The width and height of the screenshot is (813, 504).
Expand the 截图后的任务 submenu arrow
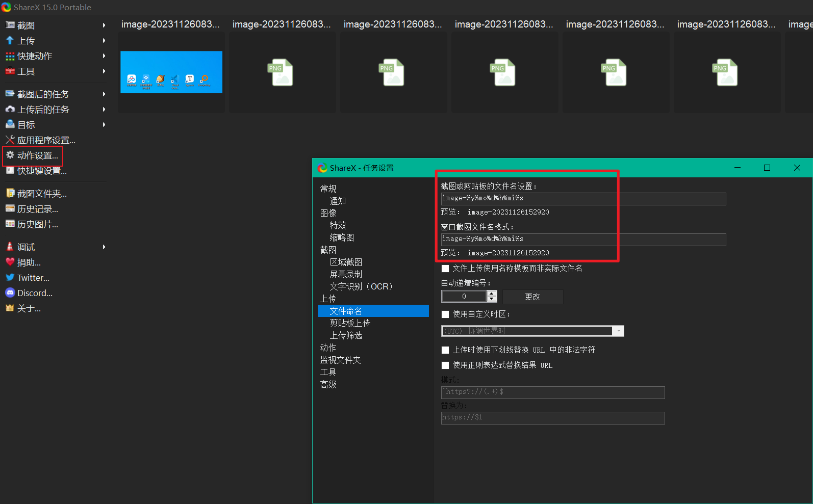pos(104,94)
